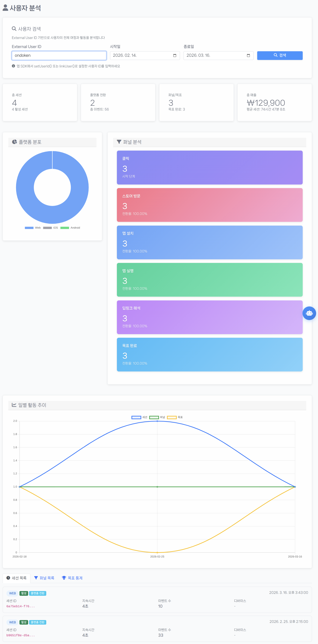Toggle the 목표 series in the chart legend

[x=172, y=417]
